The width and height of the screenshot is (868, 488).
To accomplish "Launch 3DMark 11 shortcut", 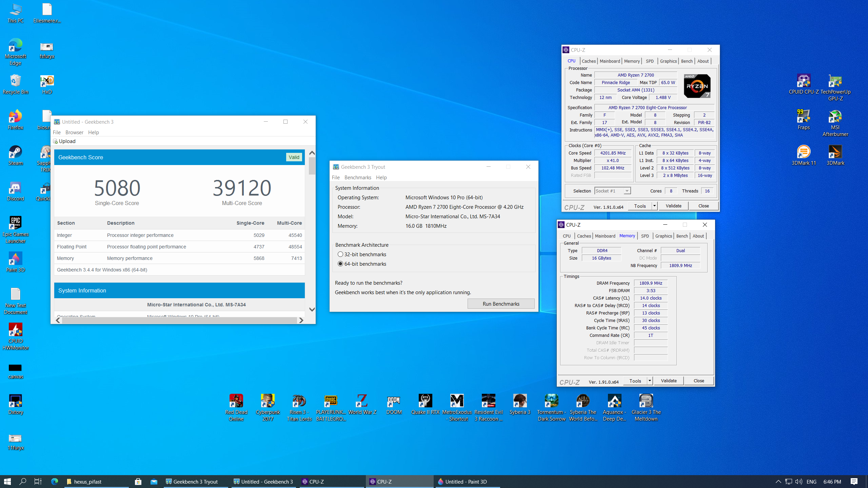I will pyautogui.click(x=804, y=156).
